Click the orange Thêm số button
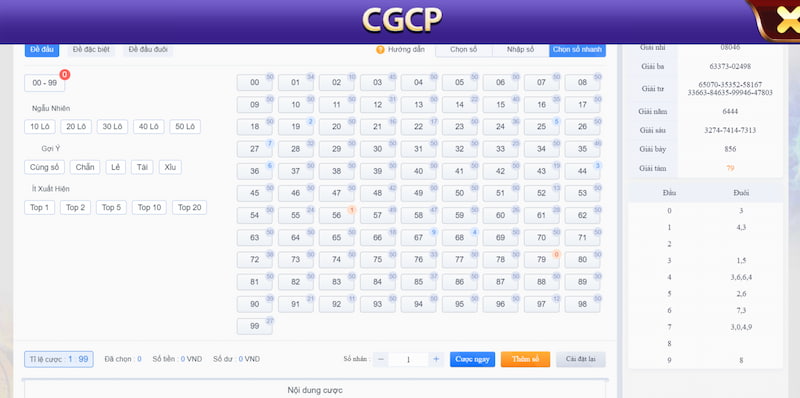 (x=526, y=359)
